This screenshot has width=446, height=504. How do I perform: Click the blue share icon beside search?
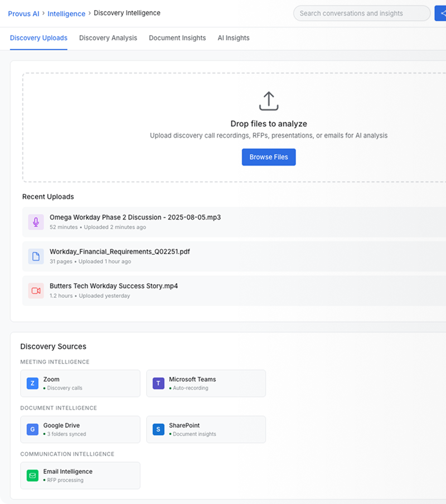[x=441, y=13]
